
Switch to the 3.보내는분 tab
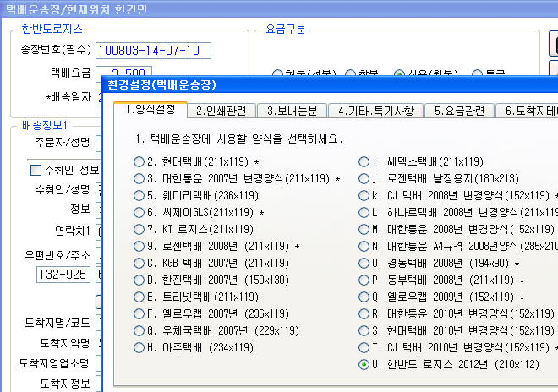point(293,111)
